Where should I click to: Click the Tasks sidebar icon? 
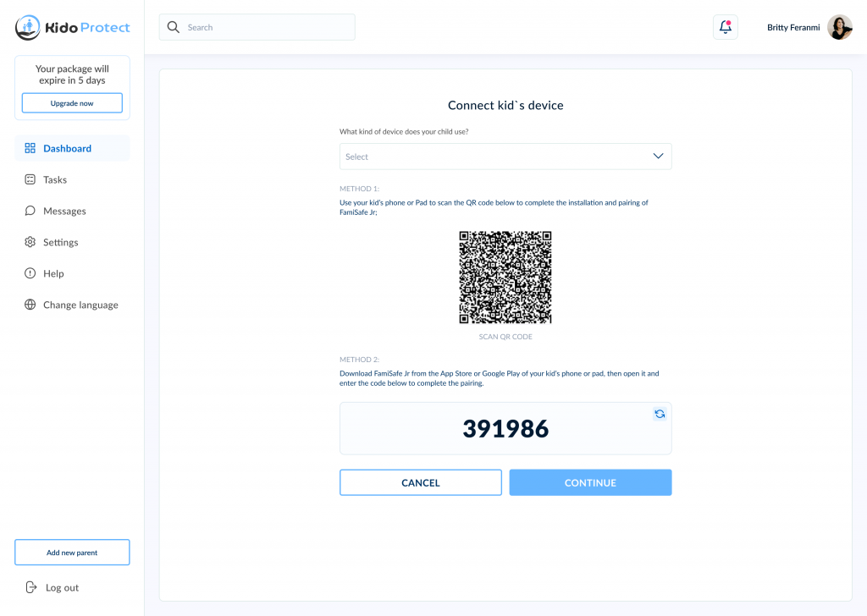(30, 179)
